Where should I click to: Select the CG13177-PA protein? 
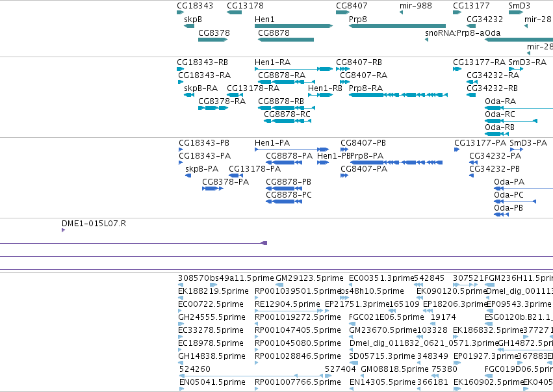[457, 150]
